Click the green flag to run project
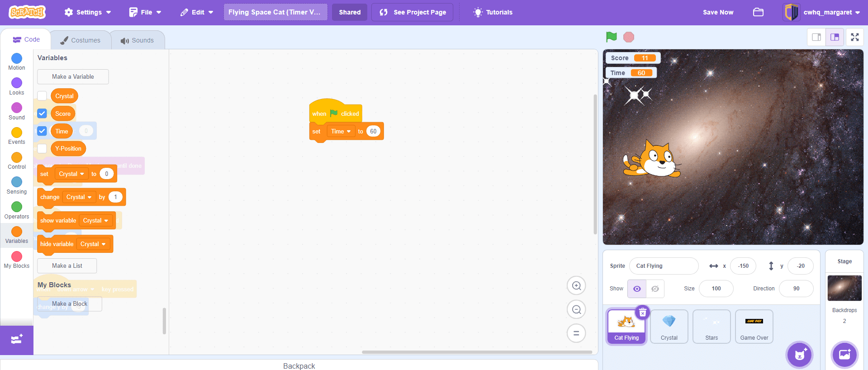Image resolution: width=868 pixels, height=370 pixels. 611,37
